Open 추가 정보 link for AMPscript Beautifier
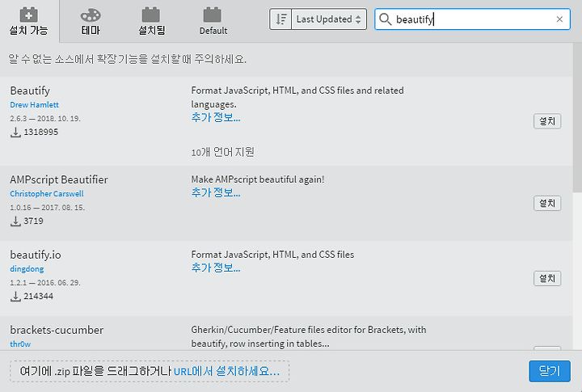This screenshot has width=582, height=392. pyautogui.click(x=216, y=192)
